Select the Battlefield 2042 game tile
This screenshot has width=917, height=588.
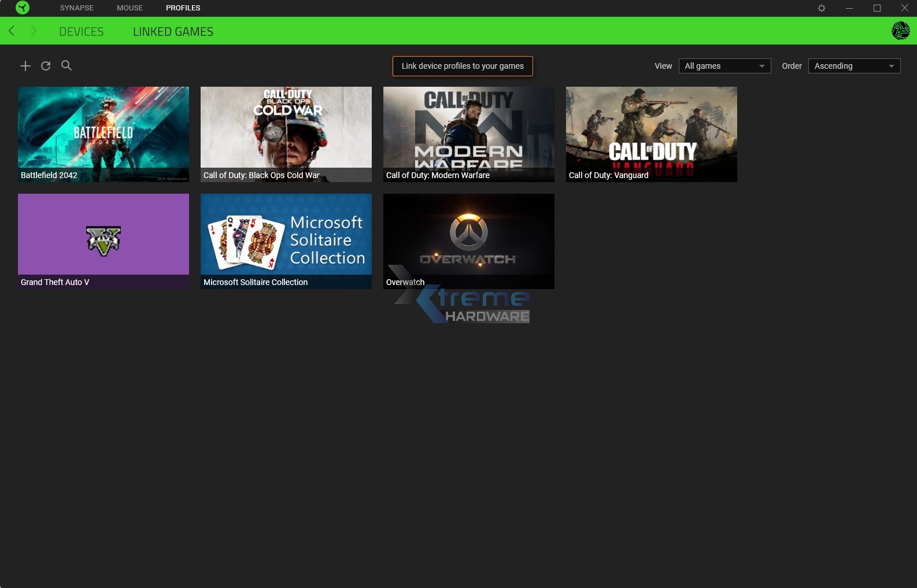(103, 134)
